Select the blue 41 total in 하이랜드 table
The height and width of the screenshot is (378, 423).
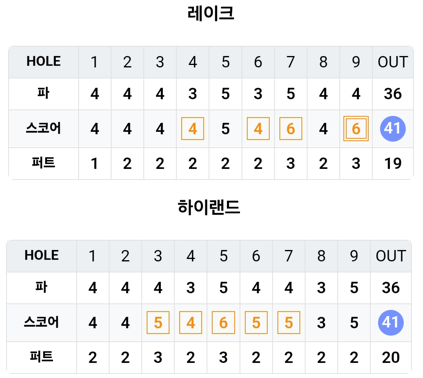pos(391,323)
